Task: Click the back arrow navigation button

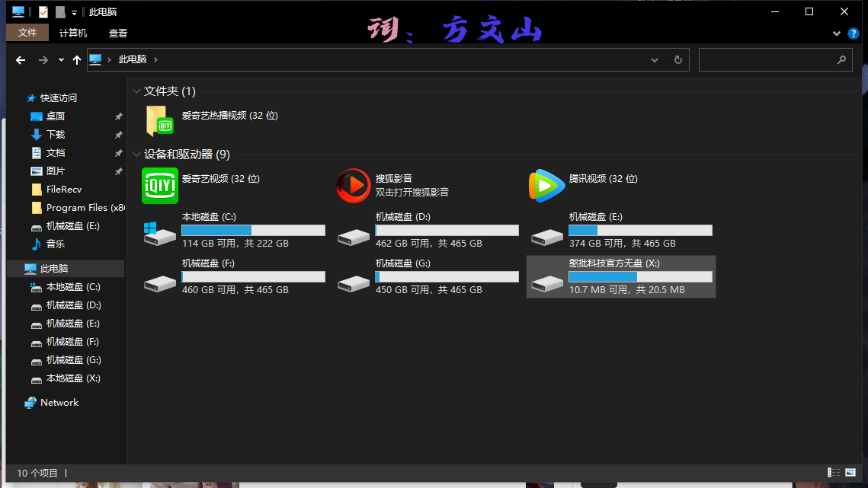Action: (21, 59)
